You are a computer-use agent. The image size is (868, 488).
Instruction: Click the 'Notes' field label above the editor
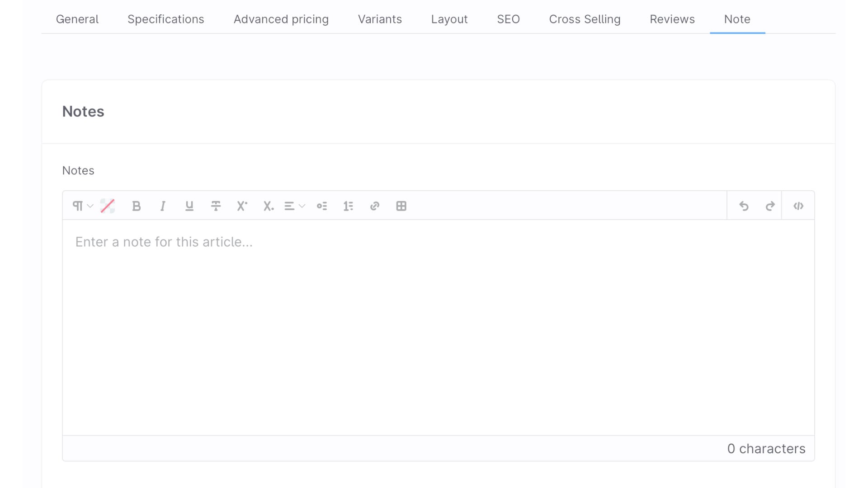[78, 170]
